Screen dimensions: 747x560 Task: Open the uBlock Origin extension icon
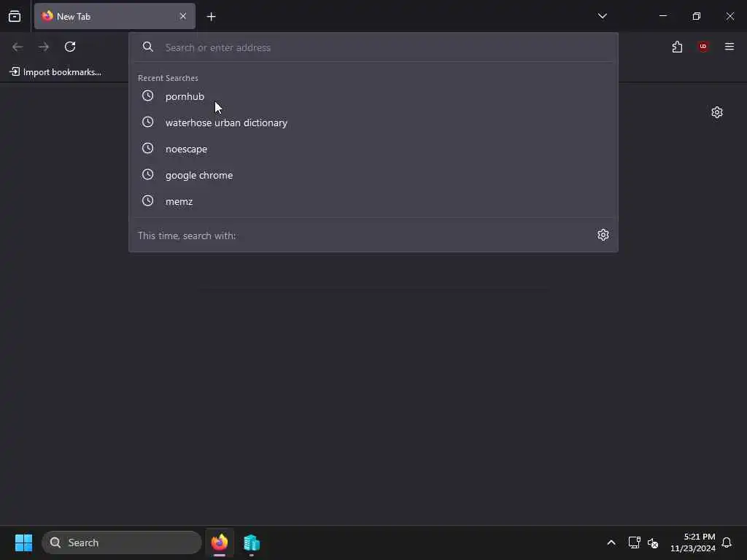click(703, 47)
